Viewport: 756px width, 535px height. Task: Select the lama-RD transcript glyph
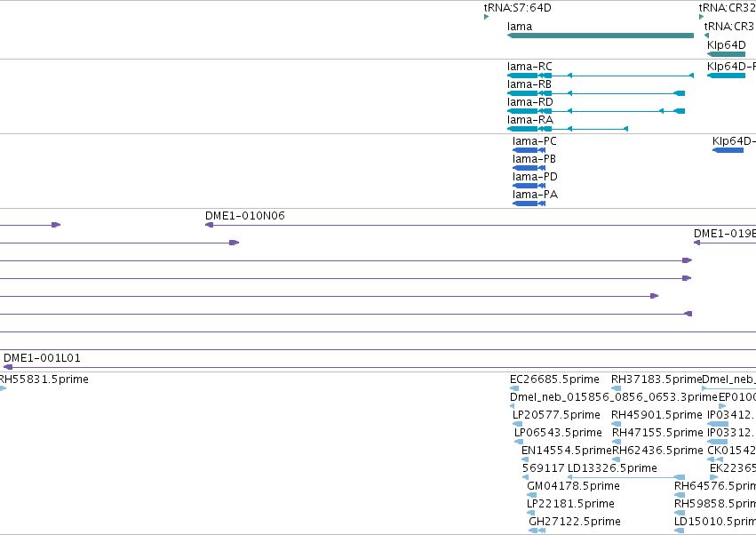[x=596, y=111]
